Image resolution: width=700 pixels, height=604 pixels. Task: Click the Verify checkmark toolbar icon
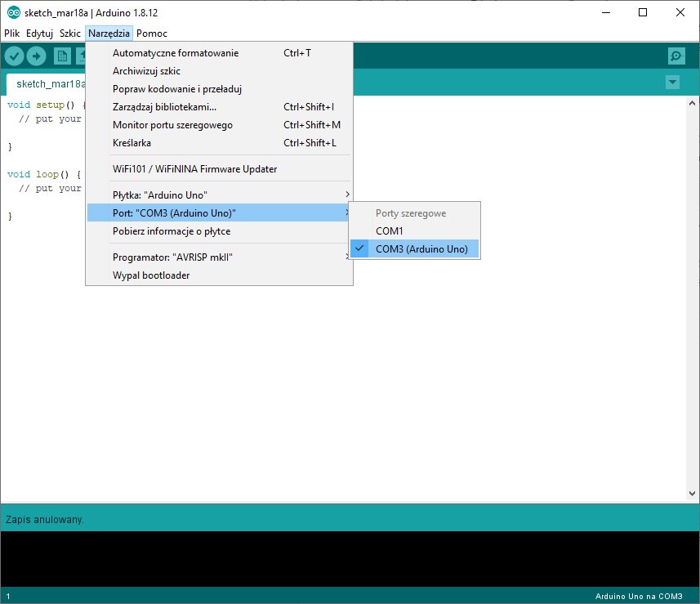tap(14, 56)
